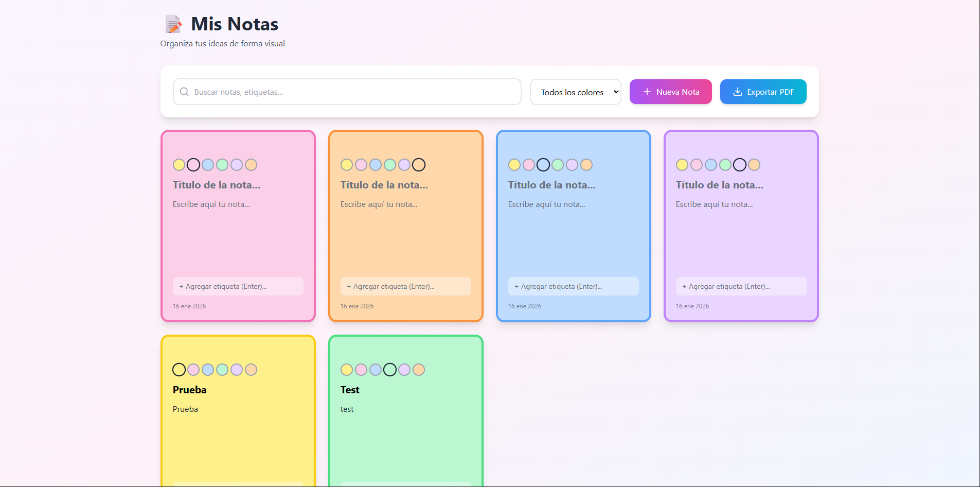Switch the Test note to the blue swatch

[376, 370]
